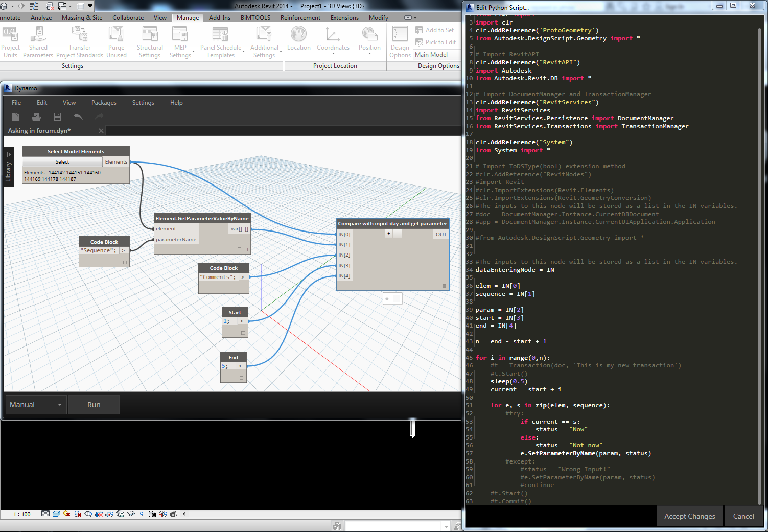Close Asking in forum.dyn tab
This screenshot has height=532, width=768.
[101, 131]
